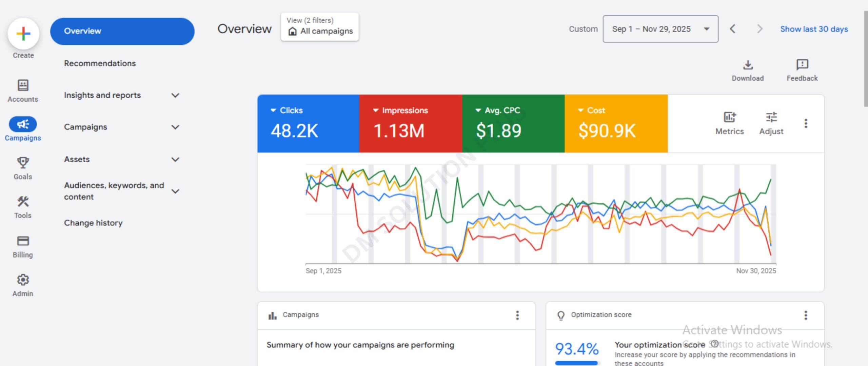This screenshot has width=868, height=366.
Task: Open Goals trophy icon
Action: (23, 163)
